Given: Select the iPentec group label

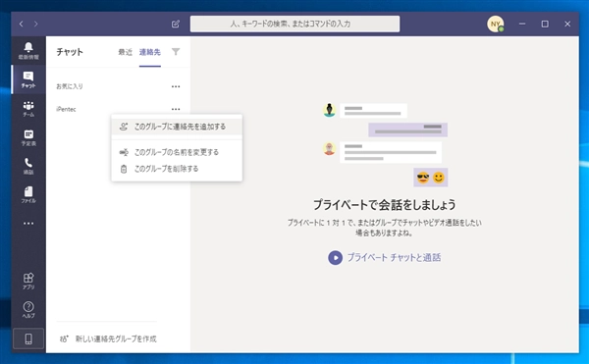Looking at the screenshot, I should 66,109.
